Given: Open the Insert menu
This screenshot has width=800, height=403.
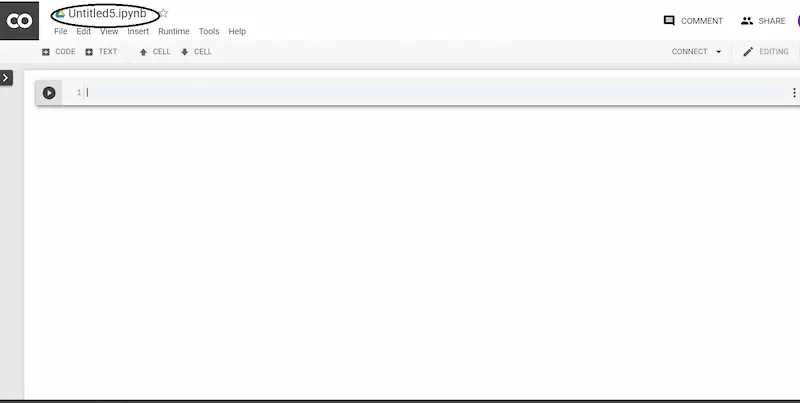Looking at the screenshot, I should (138, 31).
